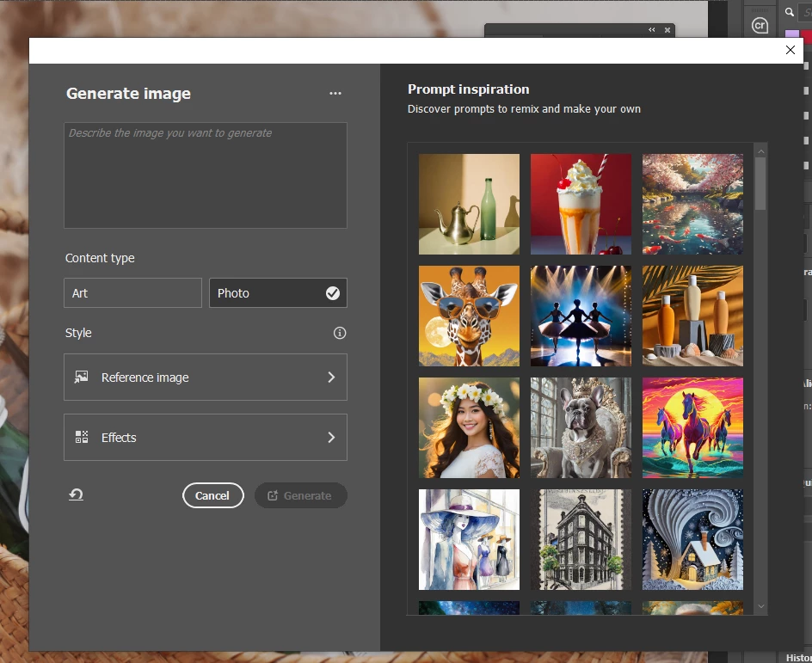
Task: Click the 'Prompt inspiration' heading
Action: [468, 89]
